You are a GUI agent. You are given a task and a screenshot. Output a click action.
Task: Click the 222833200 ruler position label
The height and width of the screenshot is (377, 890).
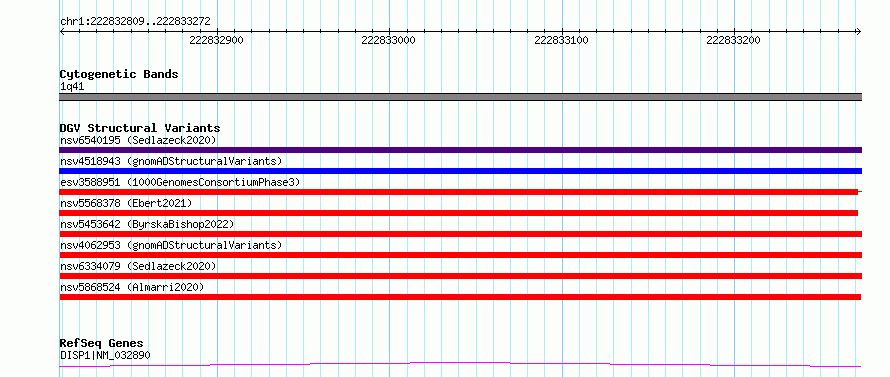tap(733, 40)
